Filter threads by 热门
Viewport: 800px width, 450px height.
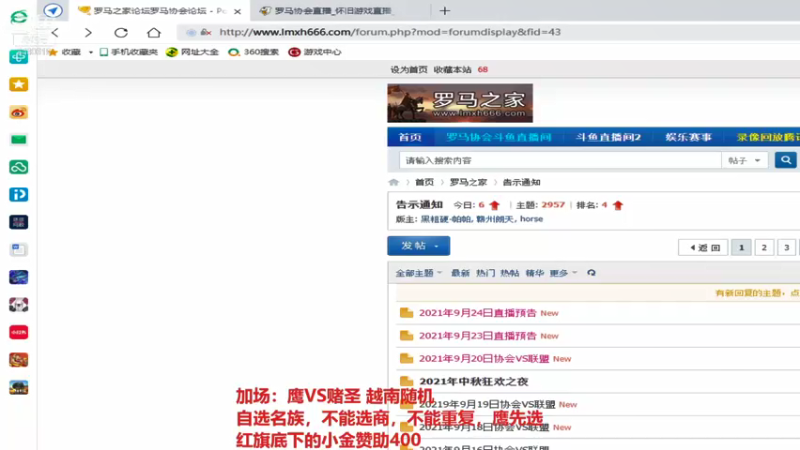pyautogui.click(x=485, y=273)
